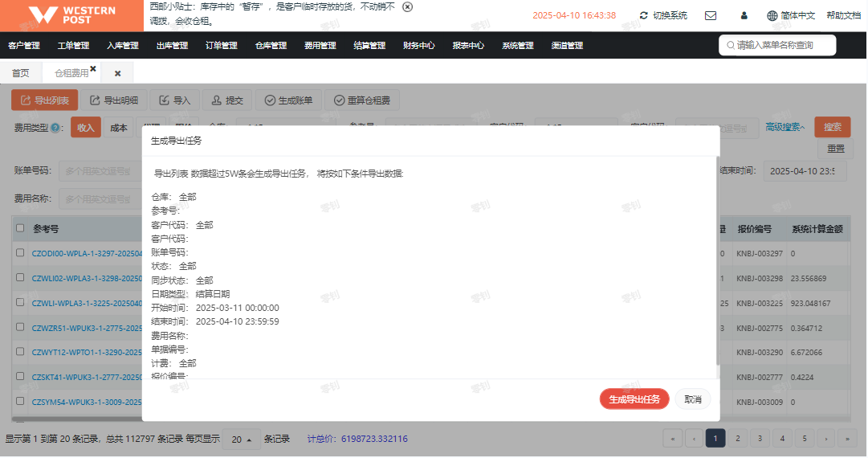Go to page 3

pyautogui.click(x=760, y=439)
